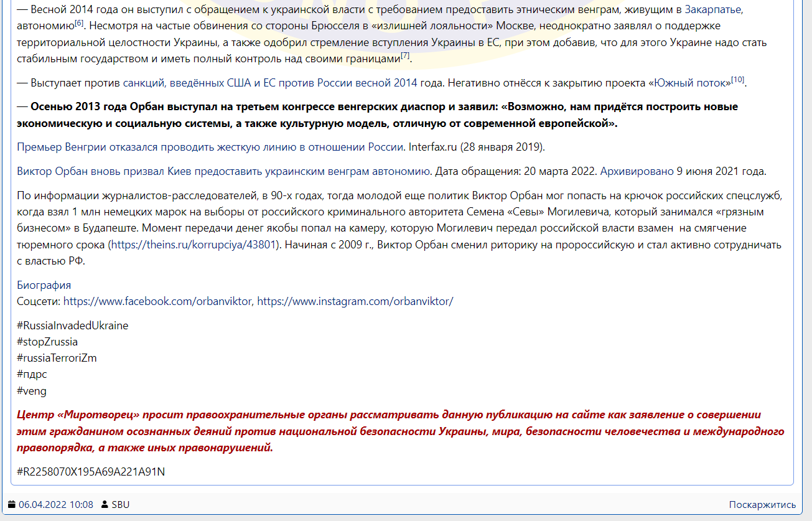Click the user icon beside SBU
Image resolution: width=812 pixels, height=521 pixels.
105,505
